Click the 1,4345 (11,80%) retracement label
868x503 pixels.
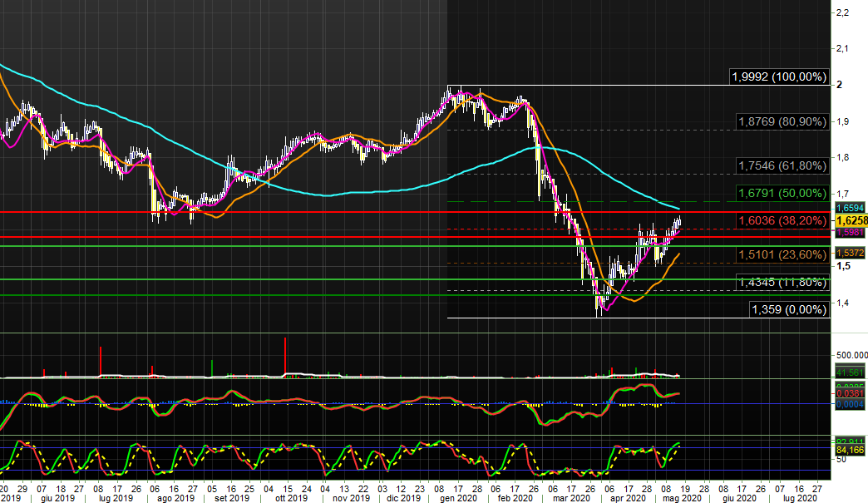[782, 283]
